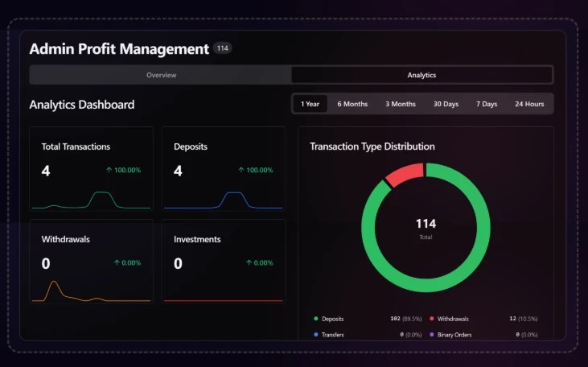
Task: Click the blue Transfers legend dot
Action: pos(316,335)
